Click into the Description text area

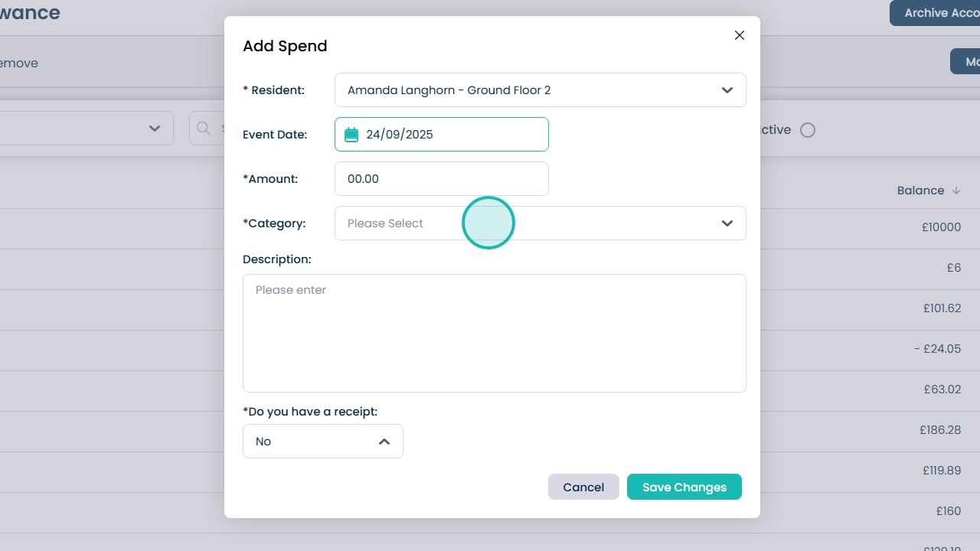click(x=494, y=333)
